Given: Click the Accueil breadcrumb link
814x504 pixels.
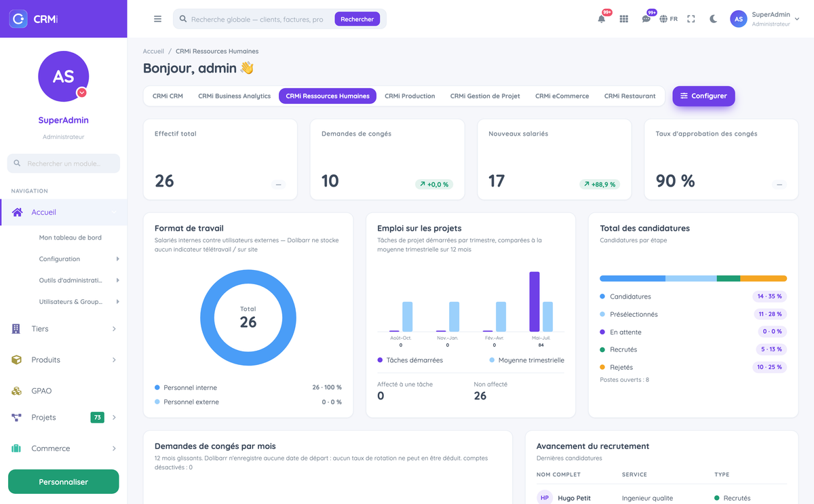Looking at the screenshot, I should pyautogui.click(x=153, y=51).
